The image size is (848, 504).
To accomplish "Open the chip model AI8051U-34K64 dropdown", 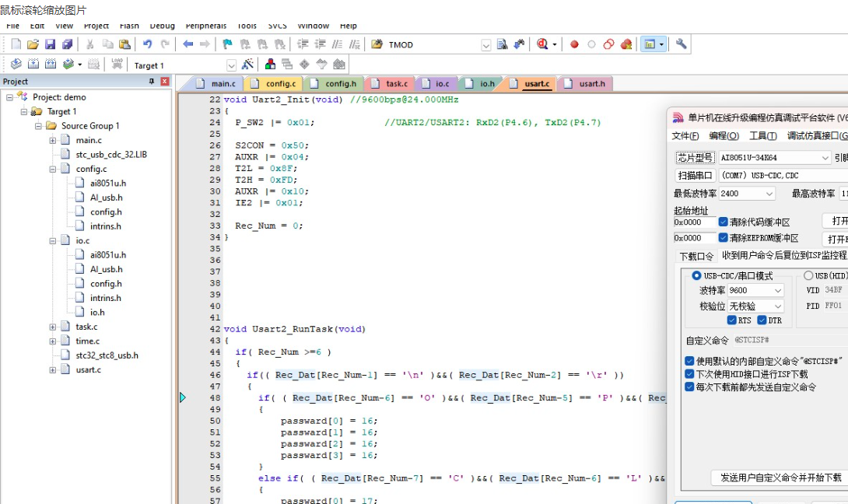I will 825,157.
